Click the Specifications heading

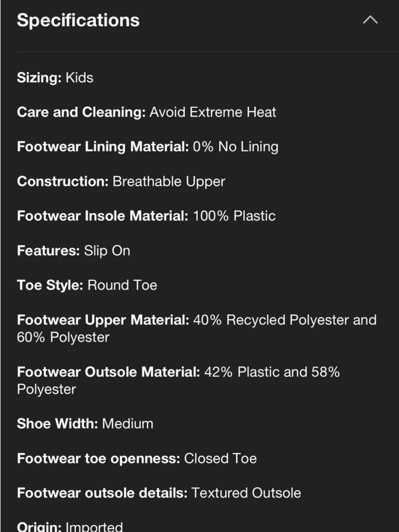78,20
